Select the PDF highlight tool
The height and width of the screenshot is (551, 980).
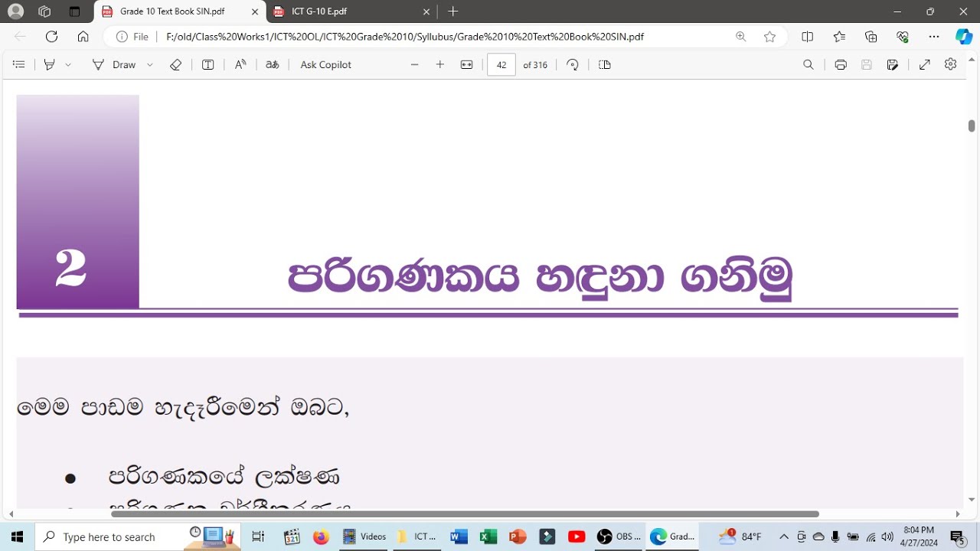coord(50,65)
